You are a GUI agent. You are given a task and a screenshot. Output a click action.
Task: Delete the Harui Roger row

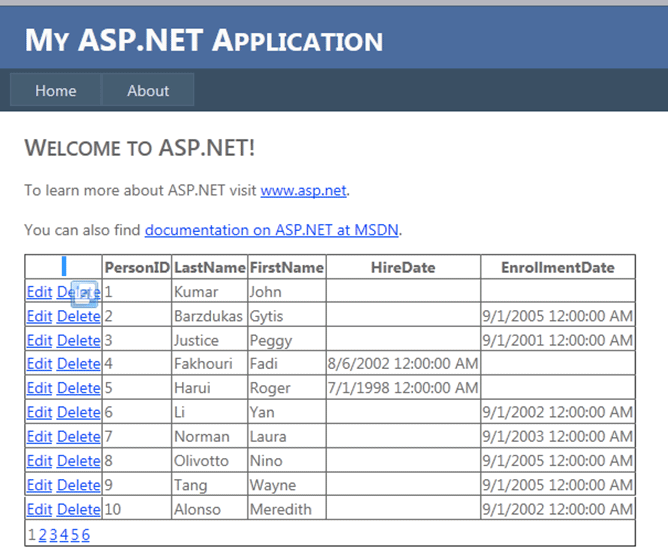tap(78, 388)
